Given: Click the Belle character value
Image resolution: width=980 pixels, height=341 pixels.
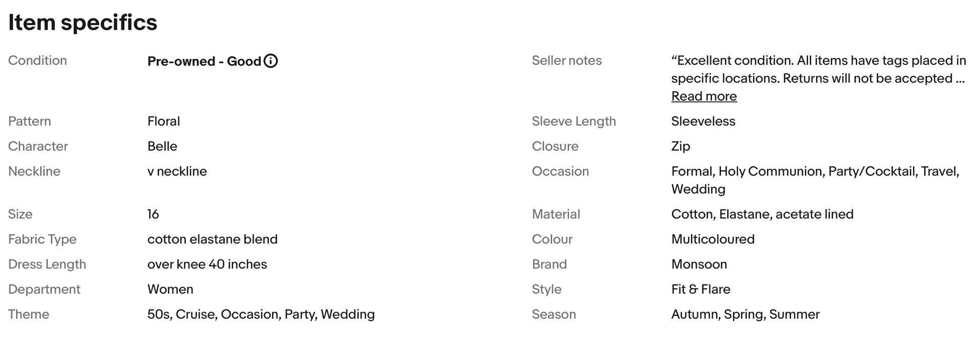Looking at the screenshot, I should [x=162, y=147].
